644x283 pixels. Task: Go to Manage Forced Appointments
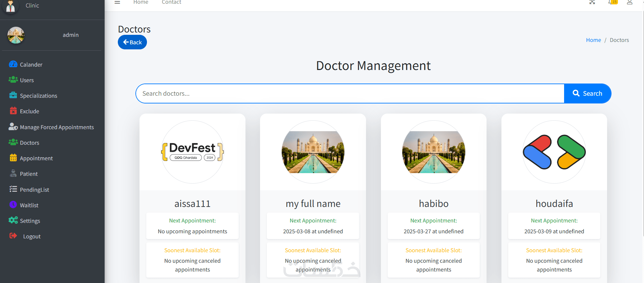57,127
